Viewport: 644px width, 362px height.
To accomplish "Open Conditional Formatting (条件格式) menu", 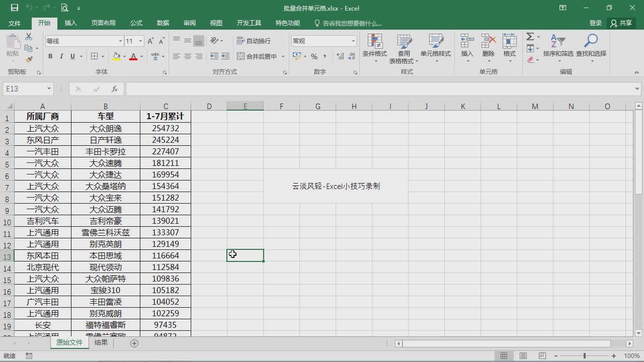I will pyautogui.click(x=375, y=49).
